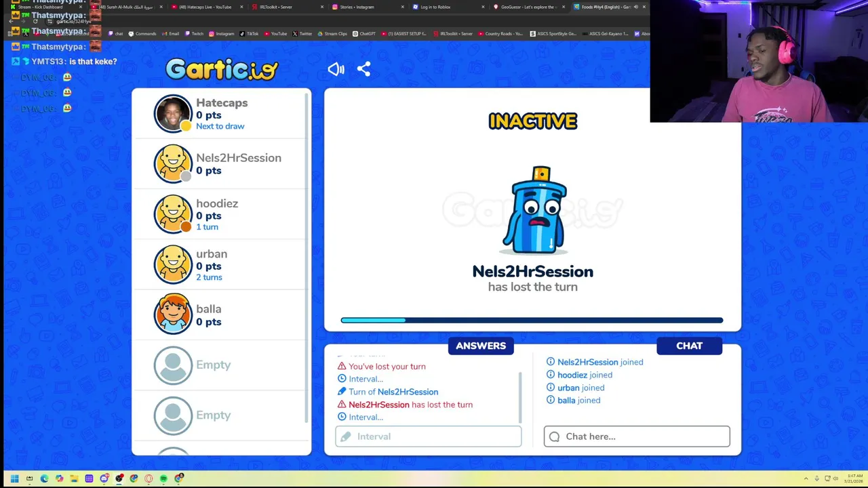Open the TikTok bookmark
The width and height of the screenshot is (868, 488).
(249, 33)
